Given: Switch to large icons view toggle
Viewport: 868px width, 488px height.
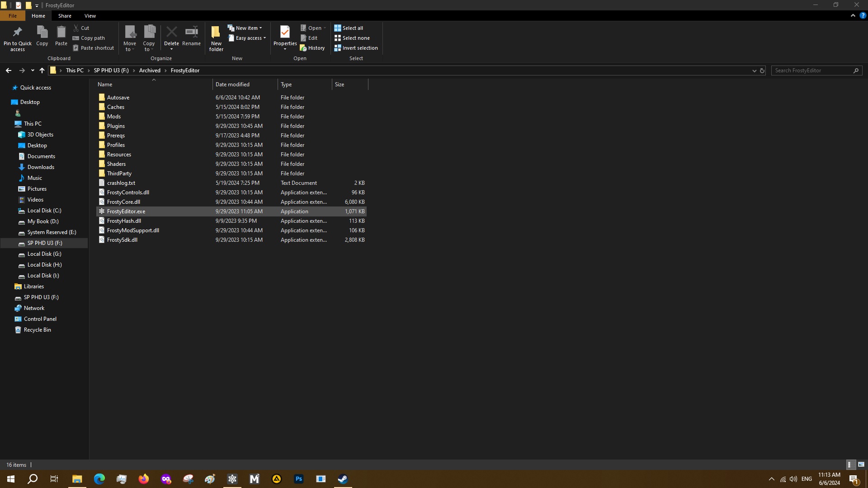Looking at the screenshot, I should pyautogui.click(x=861, y=465).
